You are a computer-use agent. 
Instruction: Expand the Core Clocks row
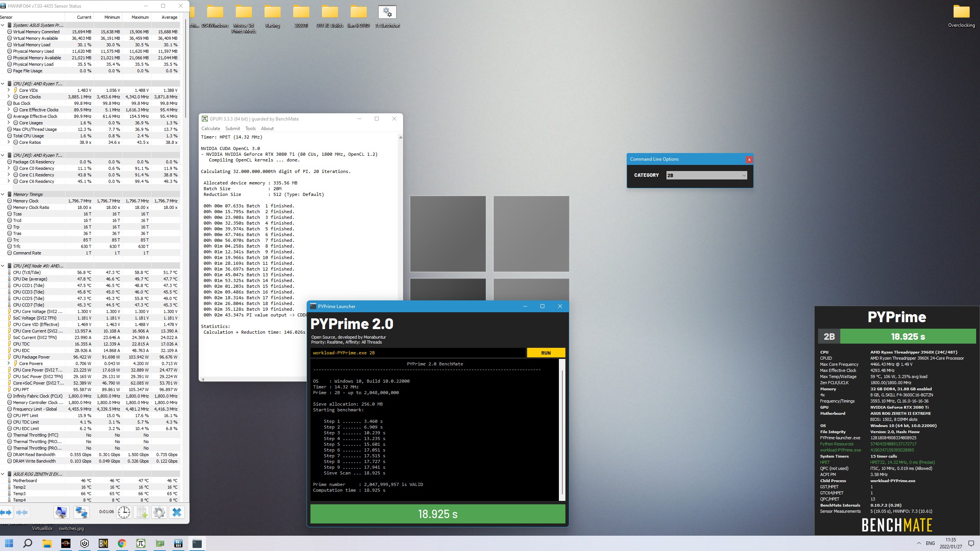tap(8, 97)
